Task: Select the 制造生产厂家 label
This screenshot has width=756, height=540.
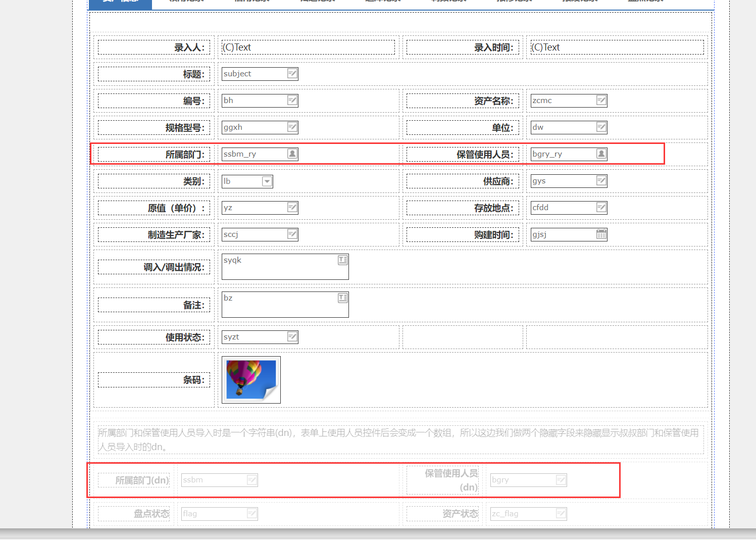Action: [x=154, y=235]
